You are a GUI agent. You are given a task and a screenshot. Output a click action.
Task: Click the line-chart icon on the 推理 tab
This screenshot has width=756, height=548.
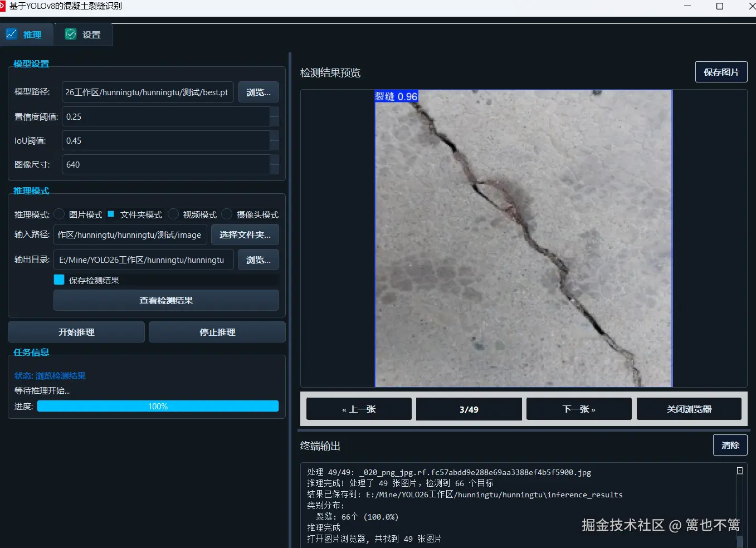coord(12,34)
